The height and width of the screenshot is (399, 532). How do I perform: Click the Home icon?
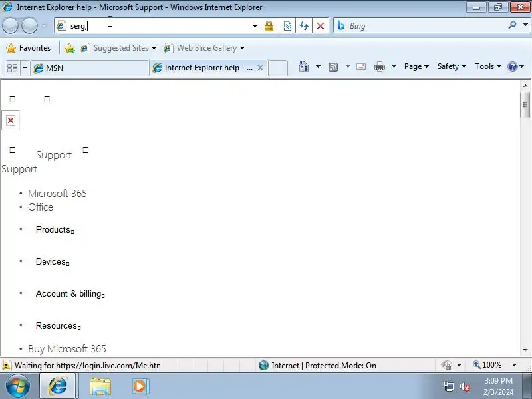(x=304, y=66)
